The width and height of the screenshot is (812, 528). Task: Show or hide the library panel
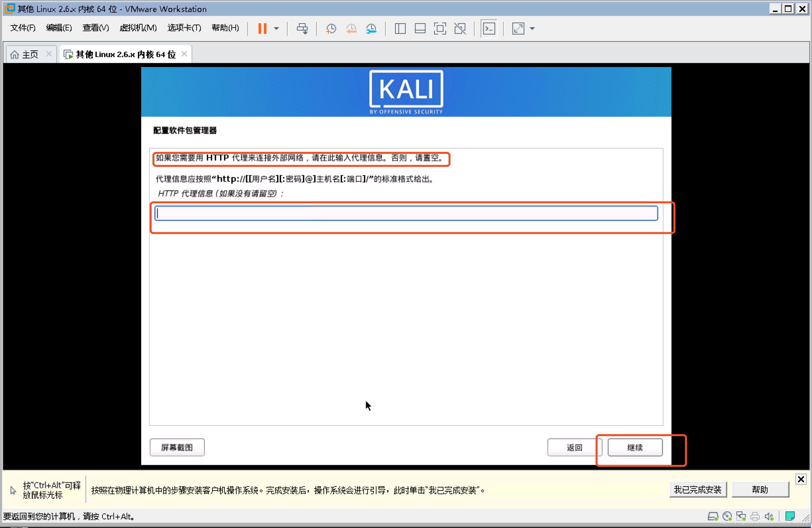coord(400,29)
